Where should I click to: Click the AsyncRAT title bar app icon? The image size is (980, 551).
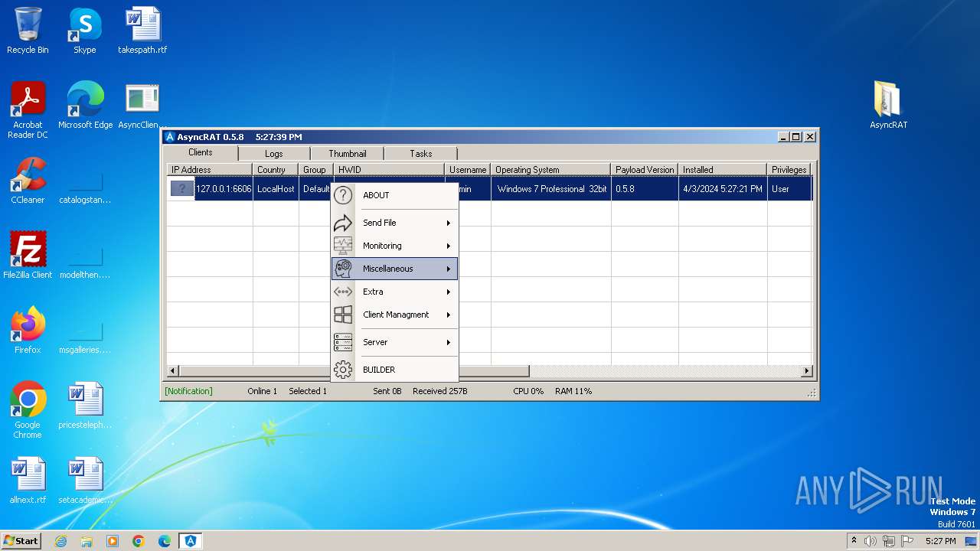(x=169, y=137)
